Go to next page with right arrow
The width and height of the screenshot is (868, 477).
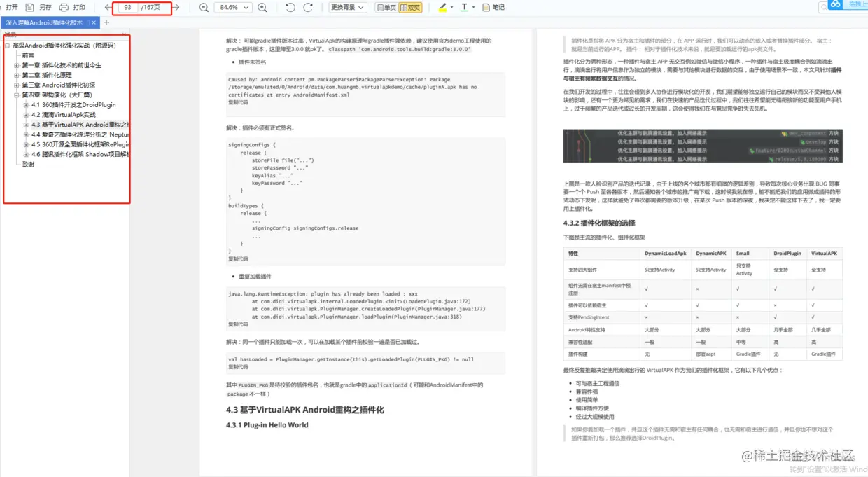[x=176, y=8]
